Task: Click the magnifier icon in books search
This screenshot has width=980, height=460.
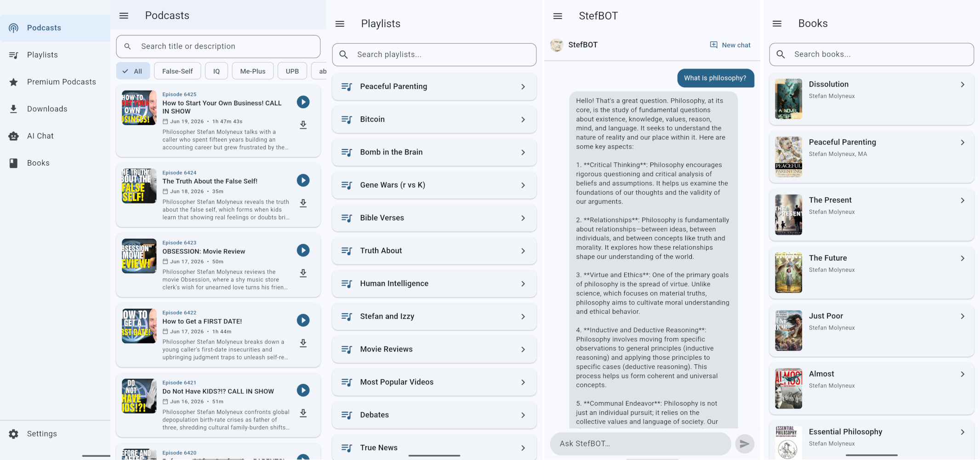Action: pyautogui.click(x=781, y=54)
